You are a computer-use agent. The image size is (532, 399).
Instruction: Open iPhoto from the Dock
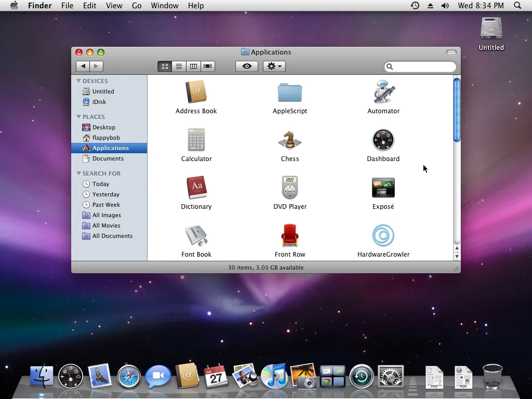[x=304, y=376]
